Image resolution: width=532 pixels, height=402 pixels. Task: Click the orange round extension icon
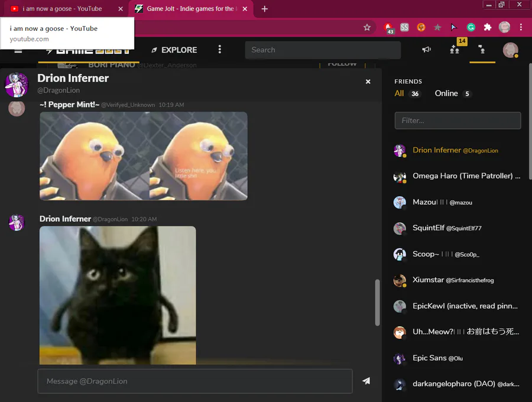(421, 27)
